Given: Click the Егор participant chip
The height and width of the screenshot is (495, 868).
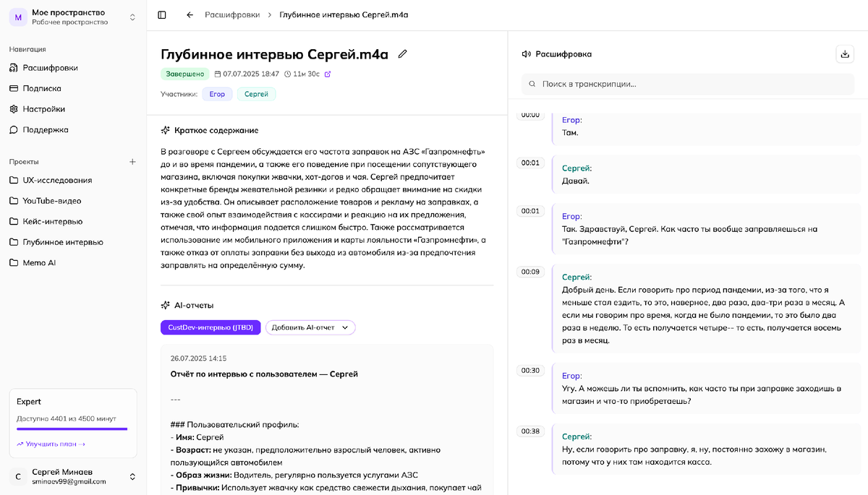Looking at the screenshot, I should [x=217, y=92].
